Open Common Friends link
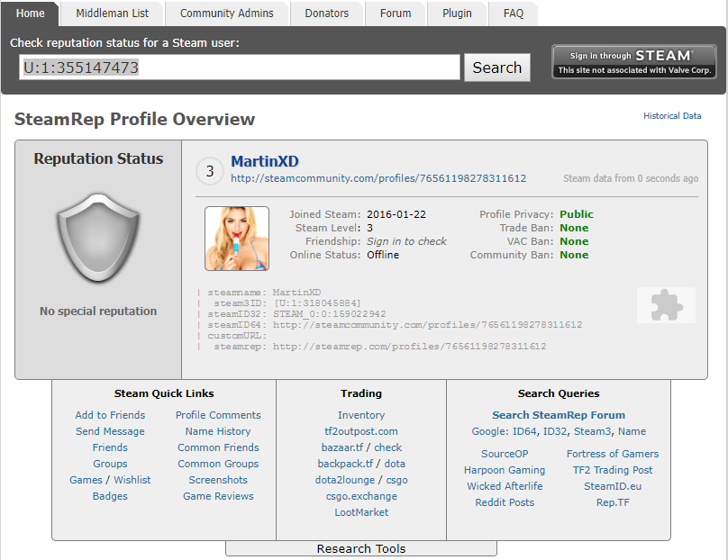Screen dimensions: 728x560 coord(218,447)
